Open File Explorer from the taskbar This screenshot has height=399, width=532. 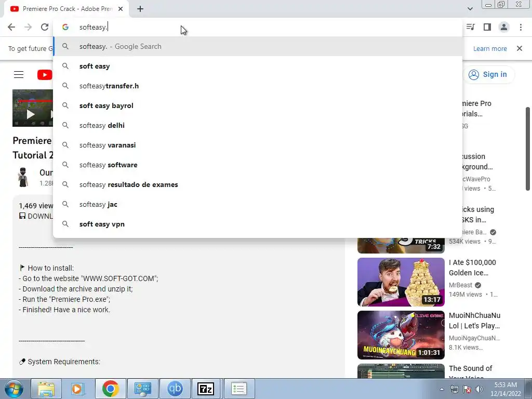coord(46,389)
